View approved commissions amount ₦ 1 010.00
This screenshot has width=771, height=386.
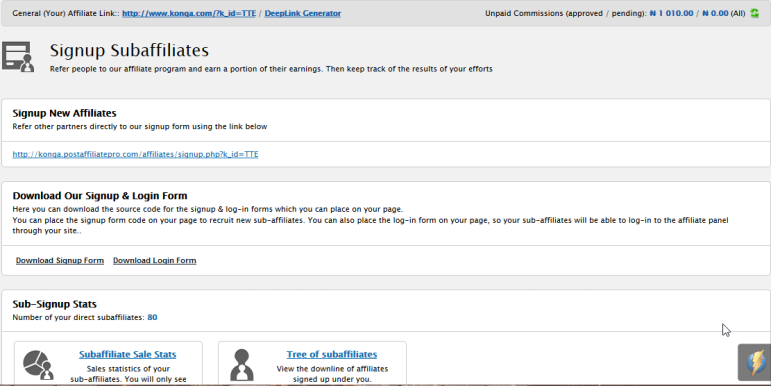click(671, 13)
